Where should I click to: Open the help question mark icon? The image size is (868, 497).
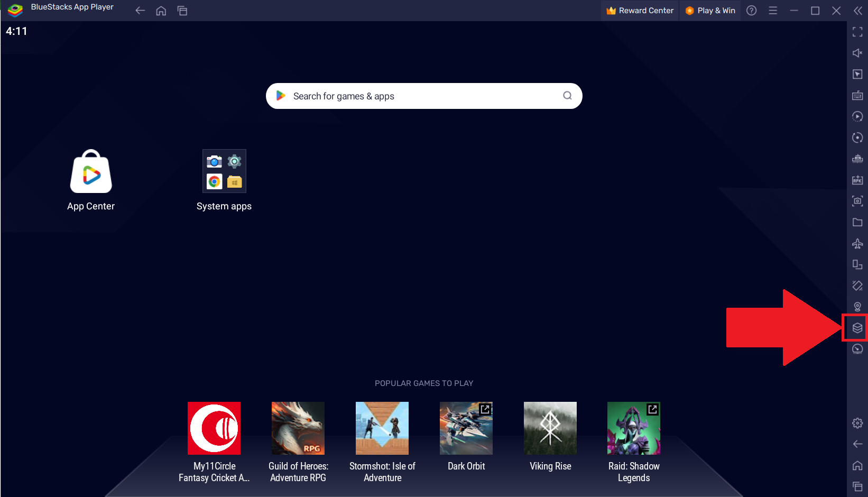[751, 11]
